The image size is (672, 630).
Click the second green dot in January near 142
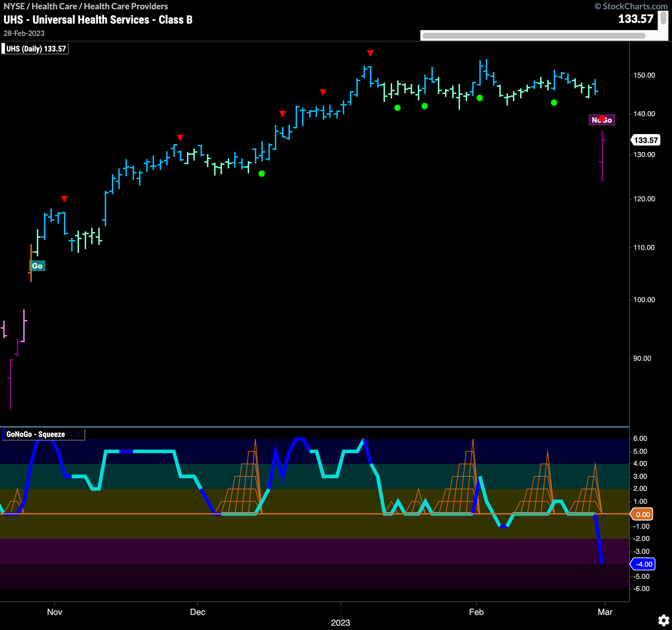(425, 106)
